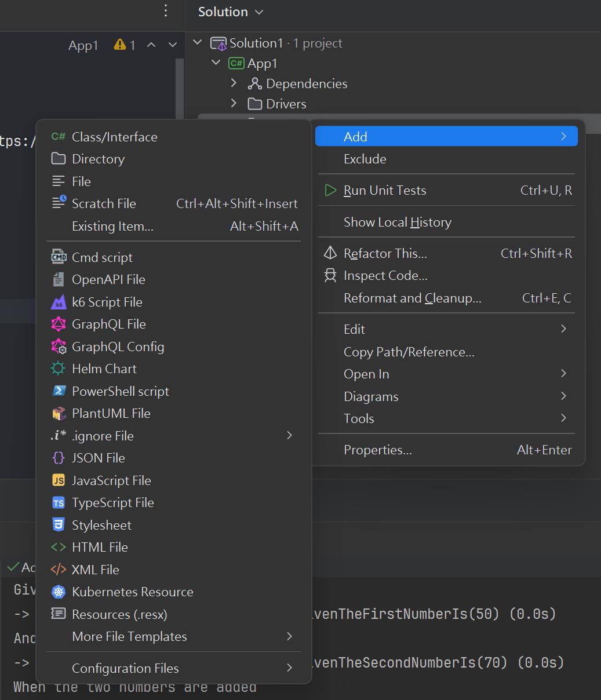Select Refactor This from context menu

click(385, 253)
